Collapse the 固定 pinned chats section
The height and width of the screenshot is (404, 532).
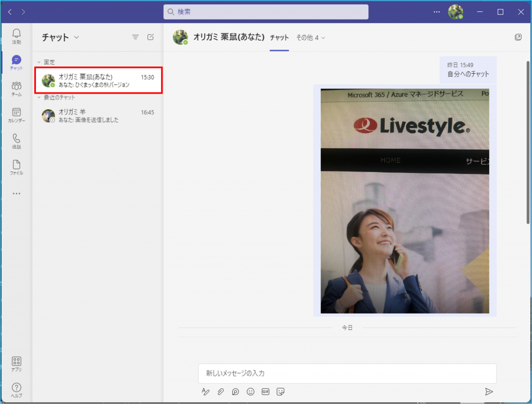coord(39,62)
